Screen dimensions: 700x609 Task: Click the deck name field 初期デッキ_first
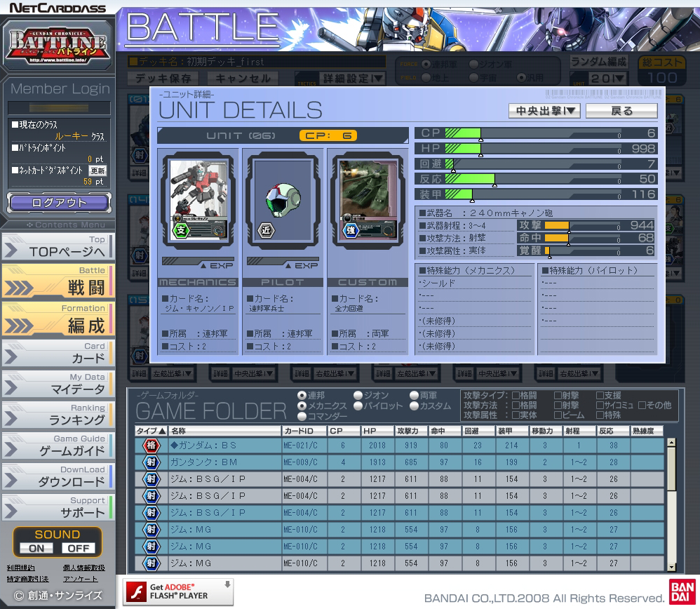(257, 62)
